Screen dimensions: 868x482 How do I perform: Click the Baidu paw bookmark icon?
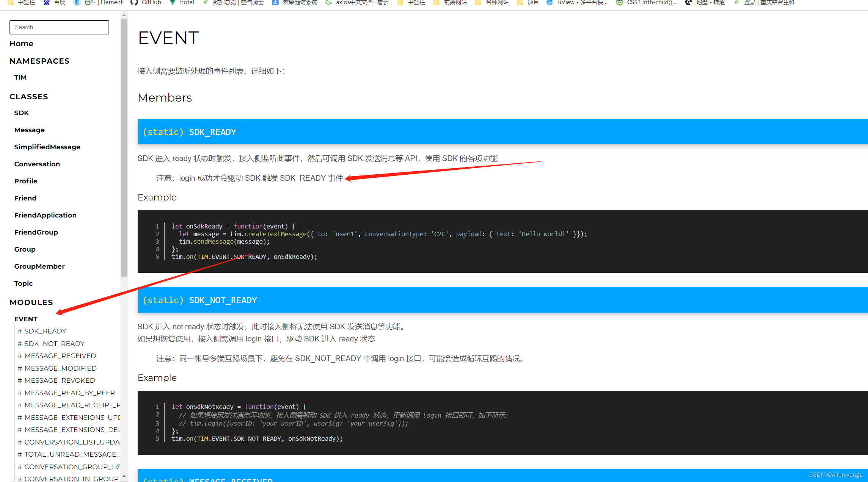click(47, 2)
